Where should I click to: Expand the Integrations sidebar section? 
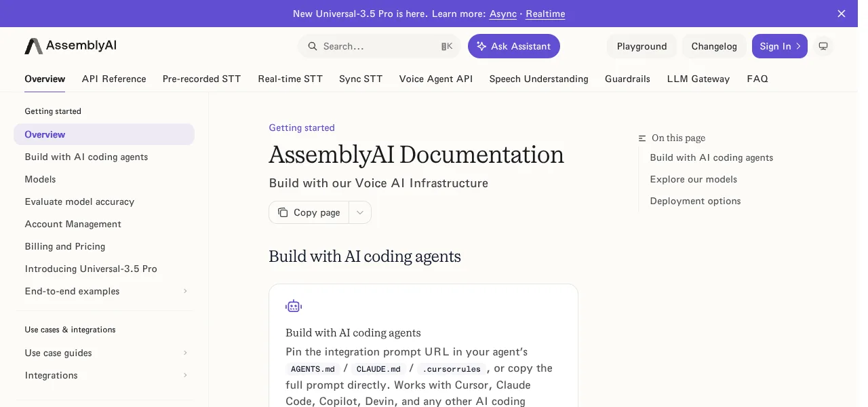185,375
